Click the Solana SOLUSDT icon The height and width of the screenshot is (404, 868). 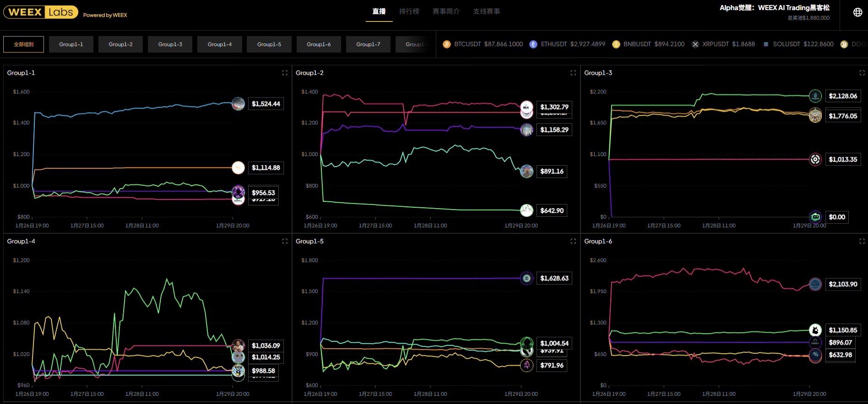coord(766,44)
